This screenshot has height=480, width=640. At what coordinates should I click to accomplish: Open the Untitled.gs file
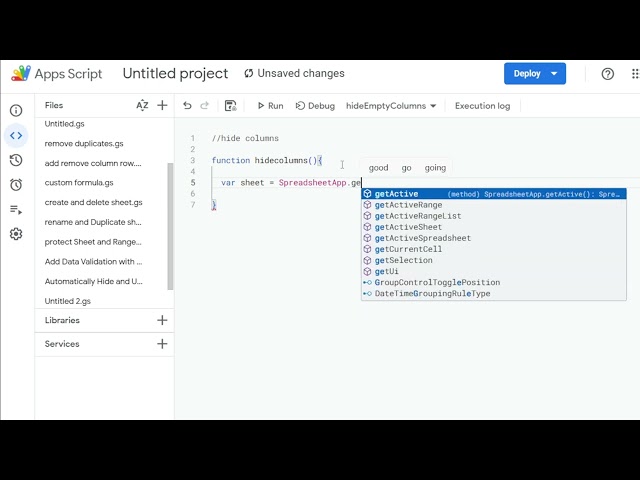[64, 124]
